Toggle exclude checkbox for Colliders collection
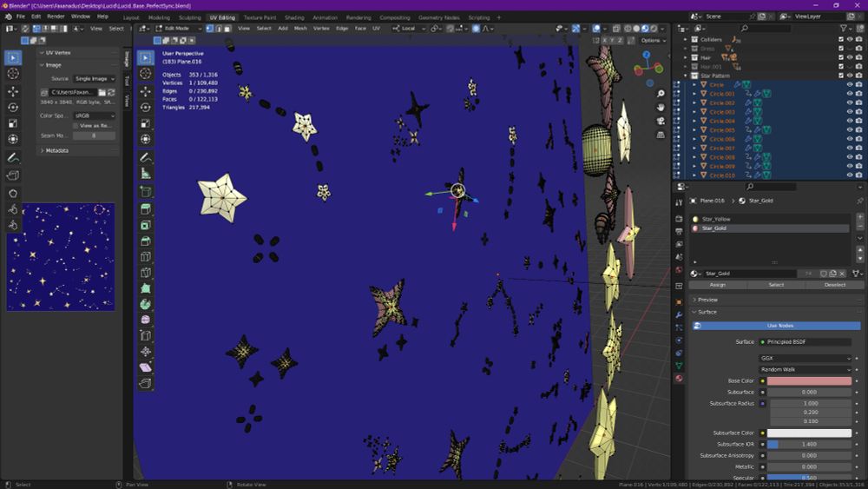 841,39
